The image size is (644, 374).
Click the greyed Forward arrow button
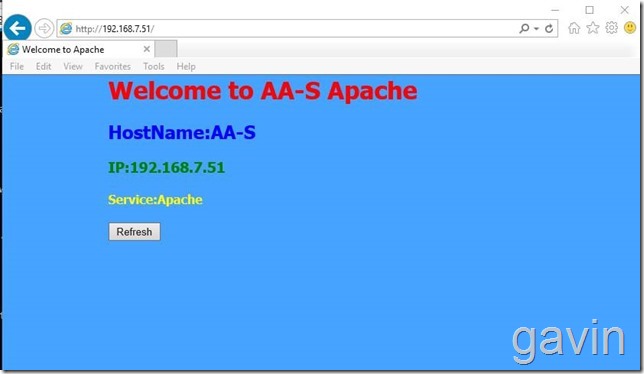pyautogui.click(x=44, y=28)
